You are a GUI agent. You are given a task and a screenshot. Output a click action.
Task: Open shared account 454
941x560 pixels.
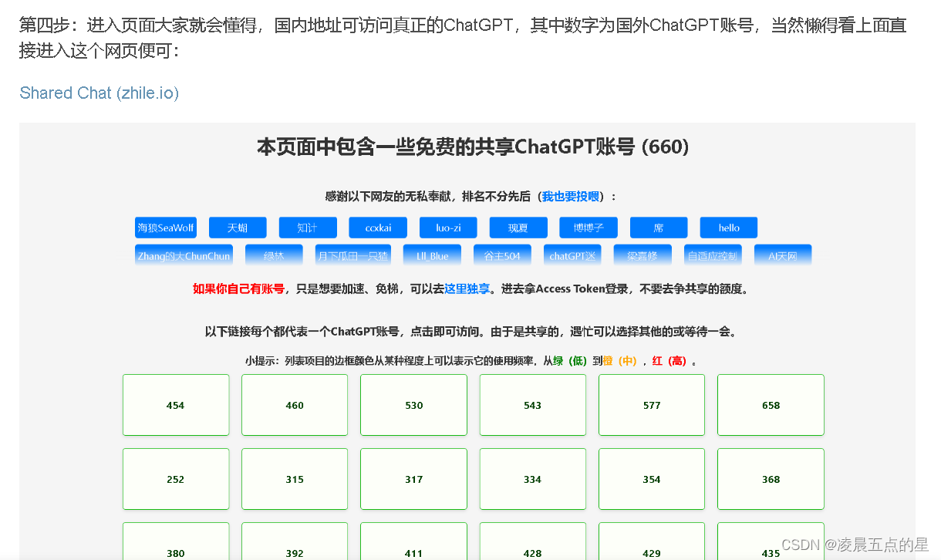(x=176, y=405)
